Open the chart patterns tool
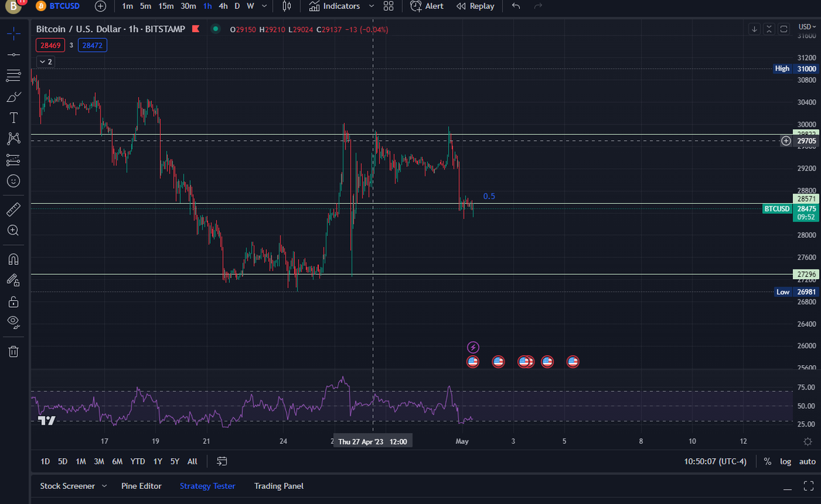 13,139
